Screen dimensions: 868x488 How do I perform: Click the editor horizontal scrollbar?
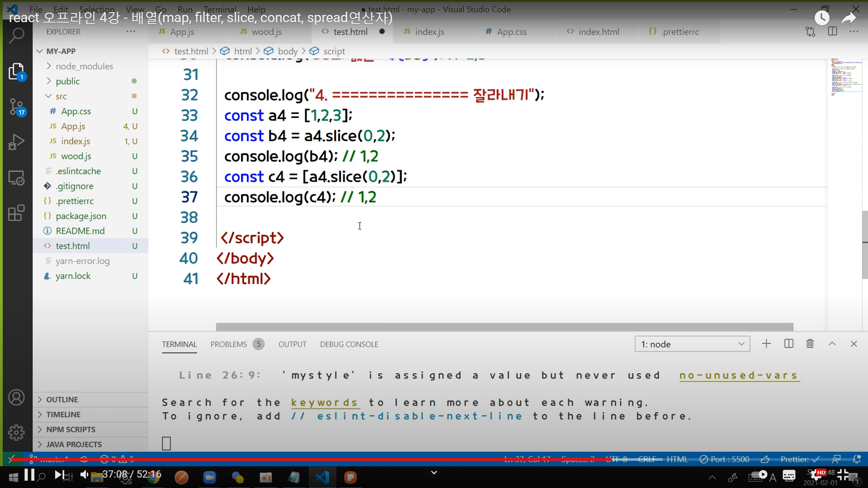(x=505, y=327)
